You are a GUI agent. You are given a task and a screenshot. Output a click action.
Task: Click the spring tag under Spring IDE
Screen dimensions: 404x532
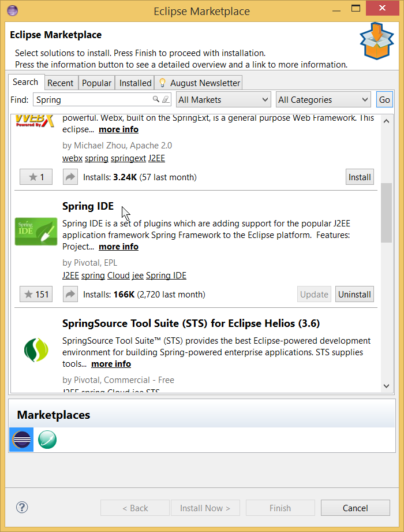point(93,276)
